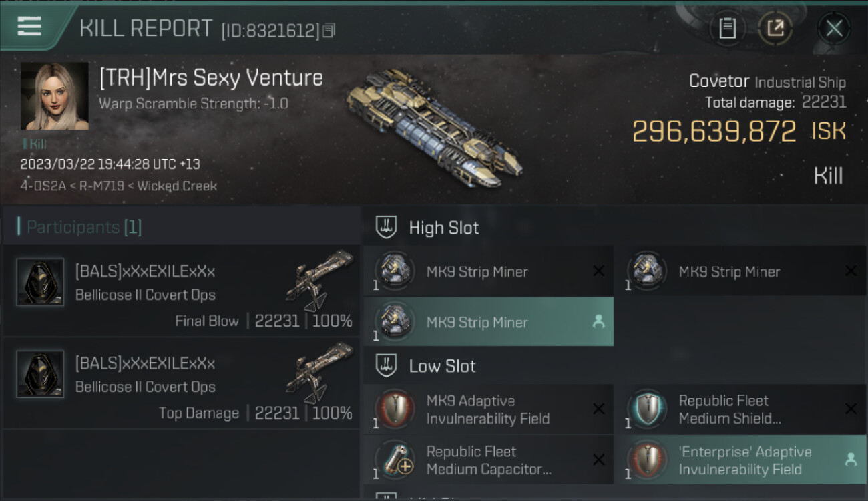
Task: Copy the kill report ID
Action: click(329, 31)
